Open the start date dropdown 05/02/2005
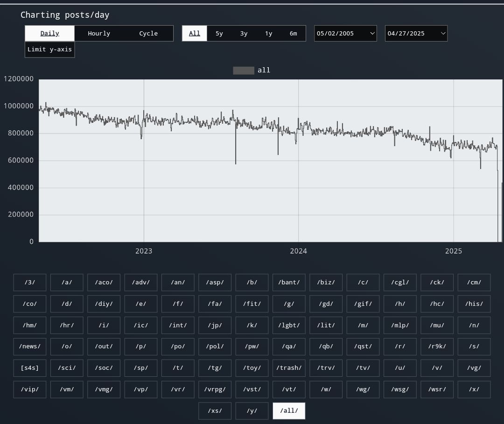Screen dimensions: 504x424 (345, 34)
